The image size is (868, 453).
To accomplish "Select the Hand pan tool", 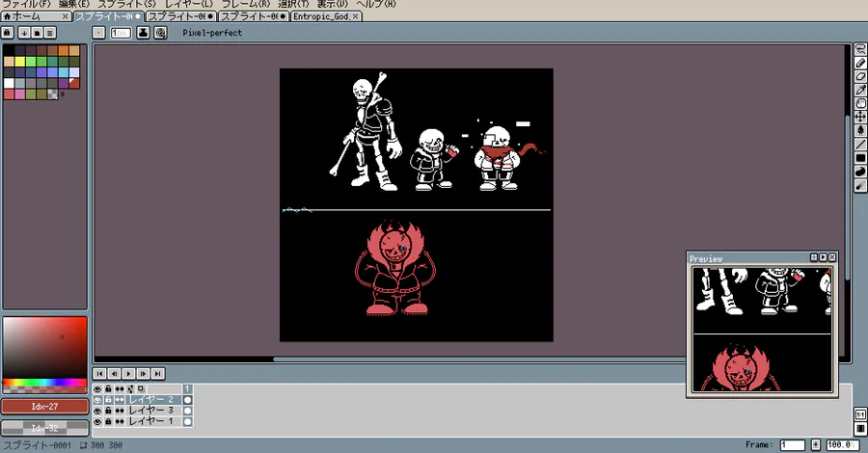I will [860, 103].
